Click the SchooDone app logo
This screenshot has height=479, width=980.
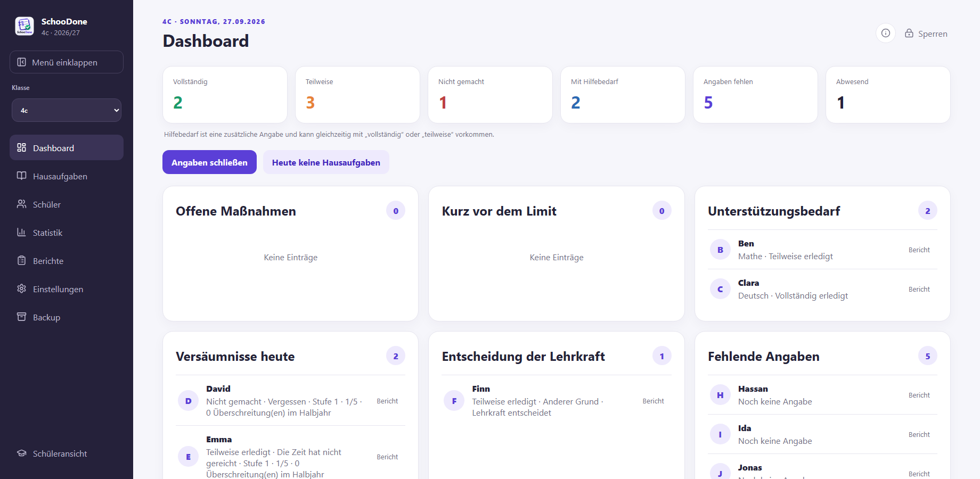pyautogui.click(x=24, y=26)
